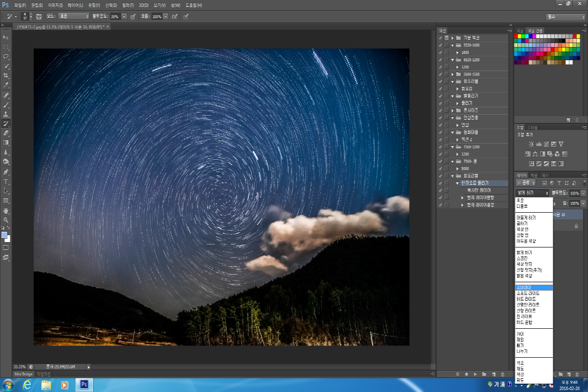This screenshot has height=392, width=588.
Task: Choose the Rectangular Marquee tool
Action: [6, 47]
